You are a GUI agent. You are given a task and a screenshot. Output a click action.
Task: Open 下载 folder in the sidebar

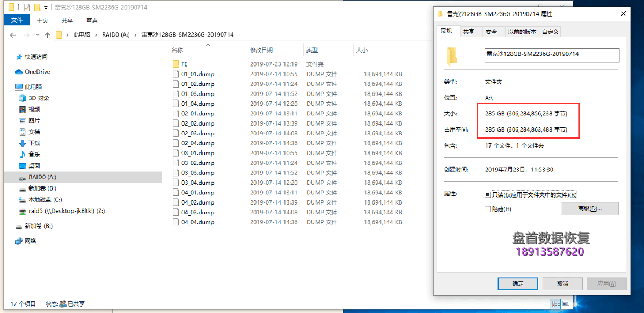click(x=34, y=143)
